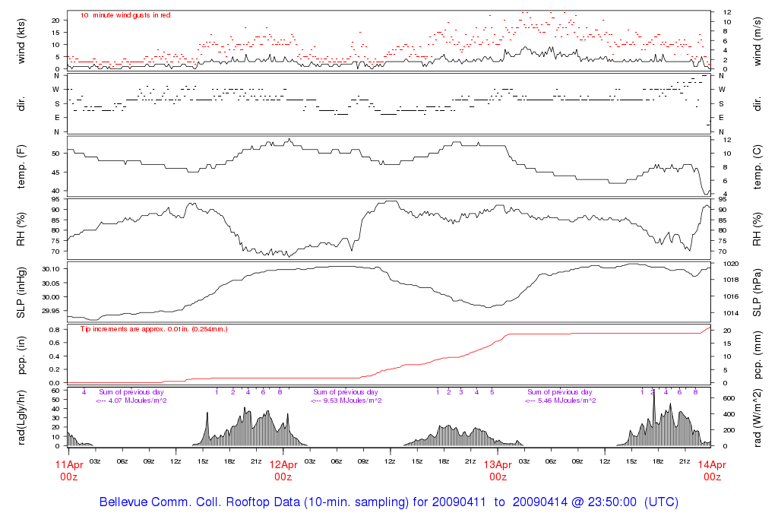Click the 'RH (%)' label on right axis
The width and height of the screenshot is (778, 532).
coord(757,230)
